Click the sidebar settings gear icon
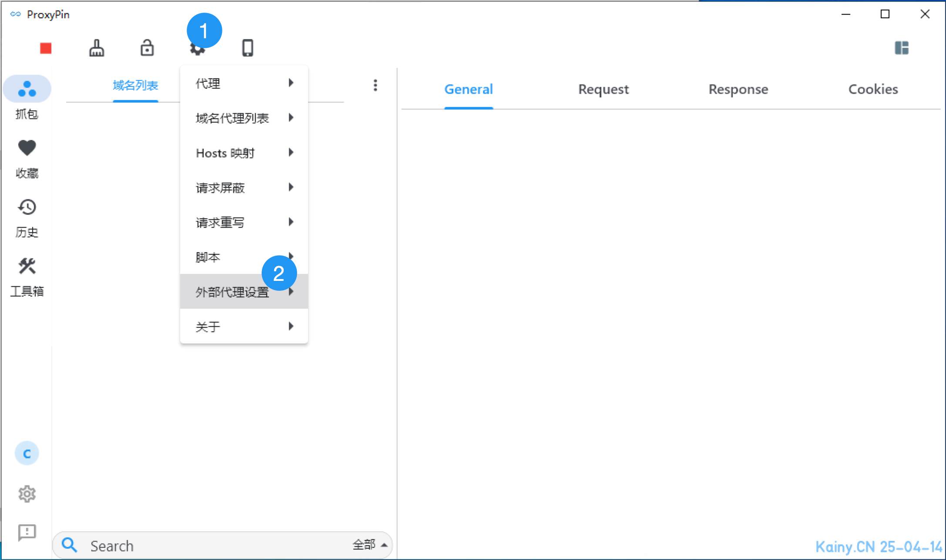This screenshot has height=560, width=946. [x=27, y=494]
